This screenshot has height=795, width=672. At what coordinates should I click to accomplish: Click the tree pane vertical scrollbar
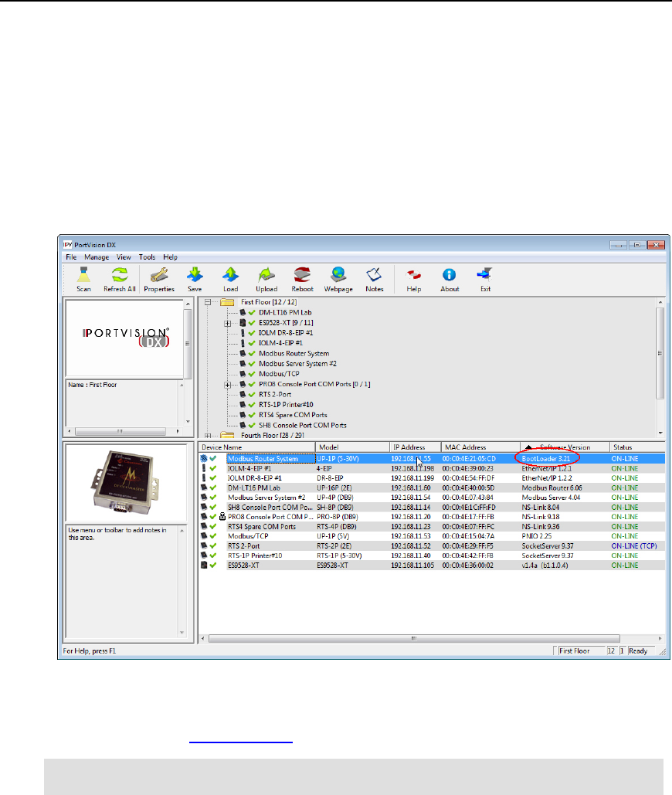[x=660, y=353]
